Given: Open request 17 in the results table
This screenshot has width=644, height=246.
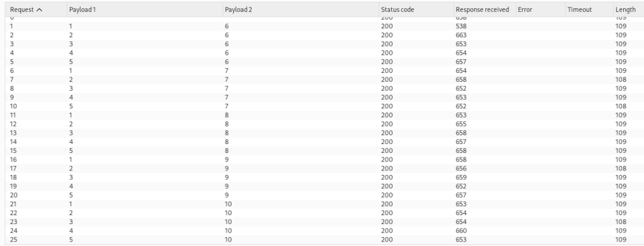Looking at the screenshot, I should point(325,169).
